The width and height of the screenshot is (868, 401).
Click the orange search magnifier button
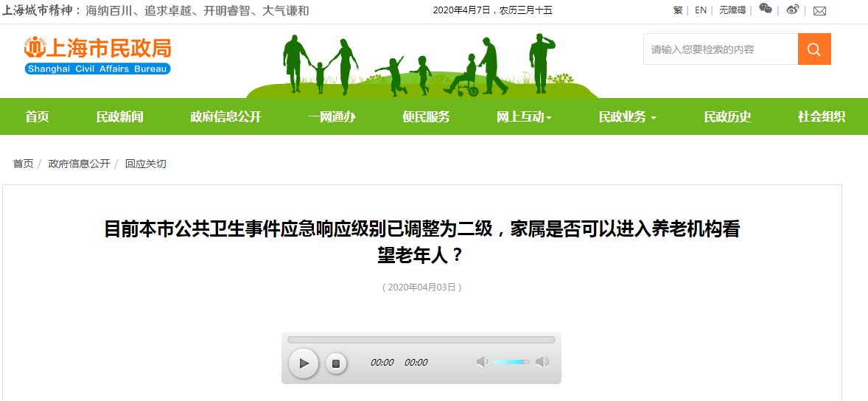point(814,49)
